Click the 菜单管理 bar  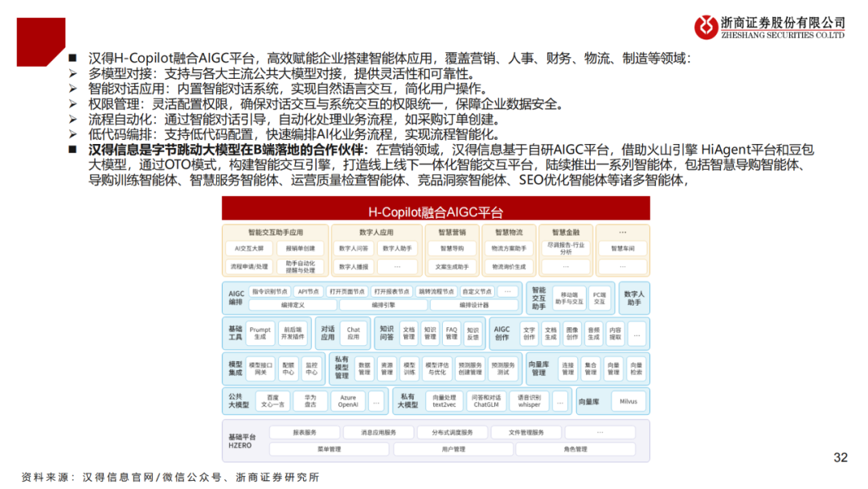(x=329, y=449)
